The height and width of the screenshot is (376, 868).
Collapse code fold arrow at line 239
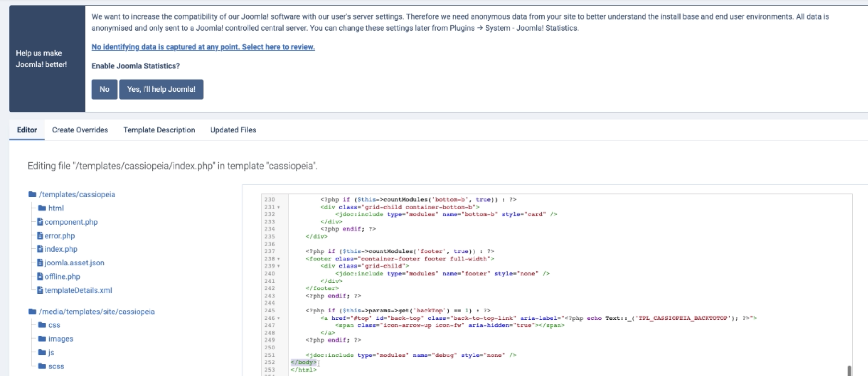pos(279,266)
